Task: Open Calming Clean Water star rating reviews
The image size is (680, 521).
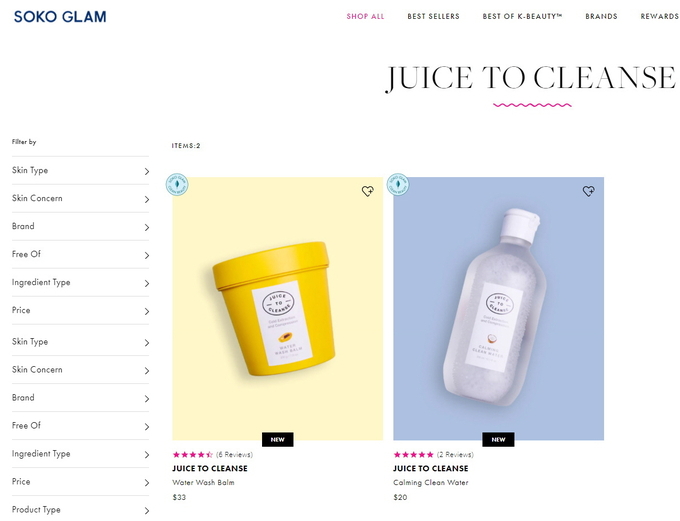Action: point(433,455)
